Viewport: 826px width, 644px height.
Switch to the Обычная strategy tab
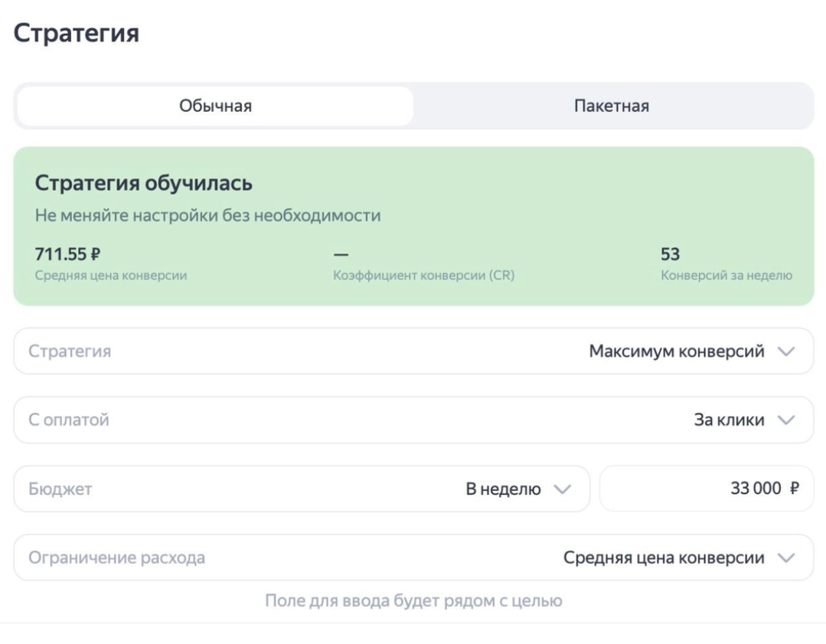pyautogui.click(x=215, y=106)
